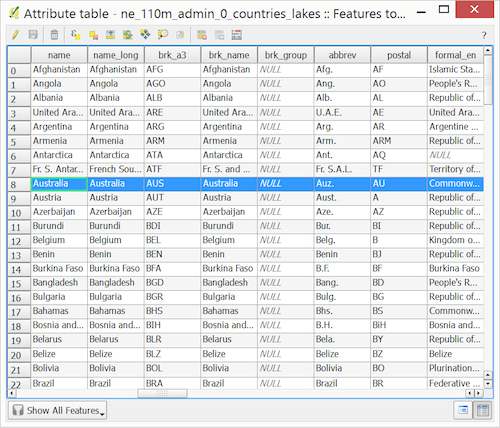This screenshot has height=428, width=500.
Task: Select row 21 by its row header
Action: point(19,369)
